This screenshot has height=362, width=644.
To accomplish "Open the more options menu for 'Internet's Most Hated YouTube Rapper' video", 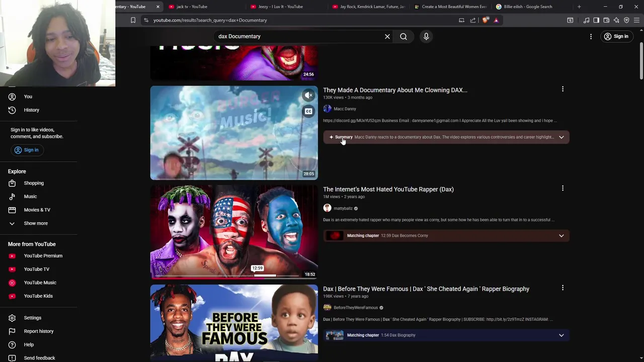I will tap(562, 188).
